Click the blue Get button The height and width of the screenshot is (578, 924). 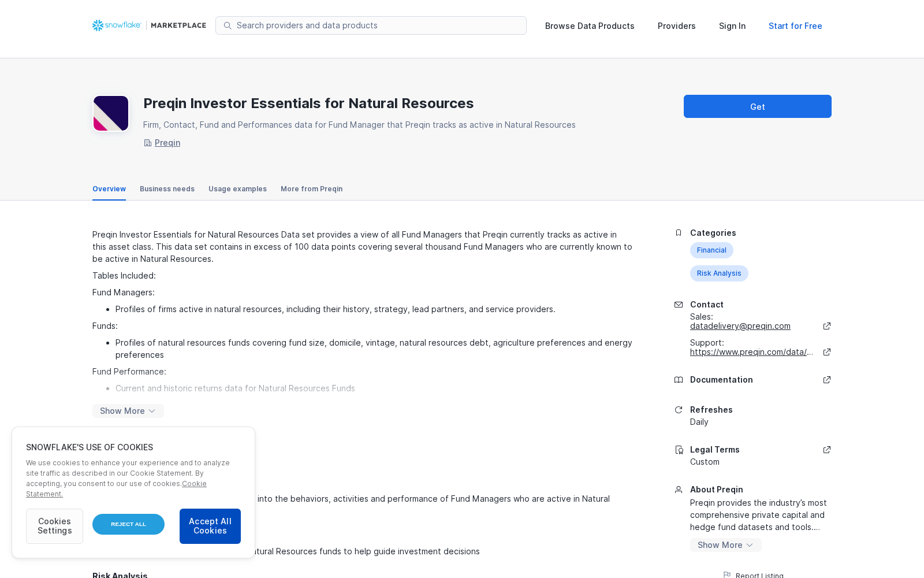tap(758, 106)
